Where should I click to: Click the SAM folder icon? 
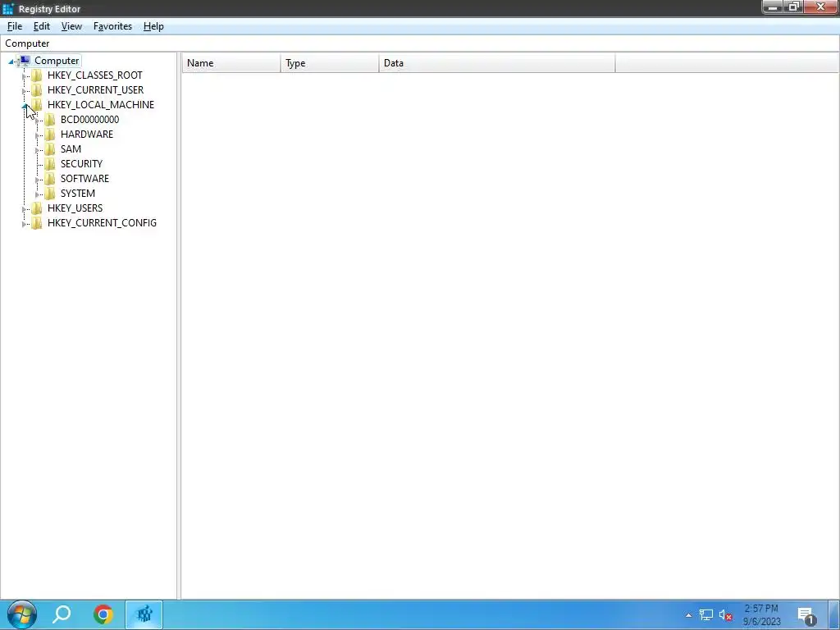50,149
